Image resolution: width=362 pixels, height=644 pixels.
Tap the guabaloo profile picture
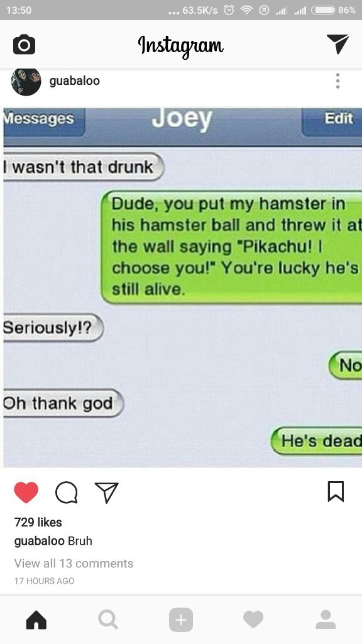[x=26, y=81]
